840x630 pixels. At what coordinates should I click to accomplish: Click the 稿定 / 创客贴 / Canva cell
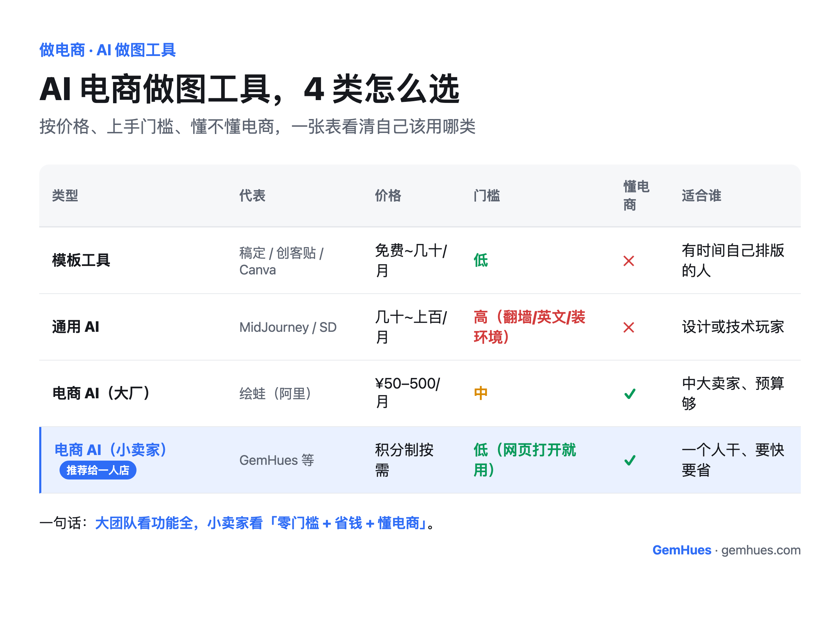coord(281,261)
